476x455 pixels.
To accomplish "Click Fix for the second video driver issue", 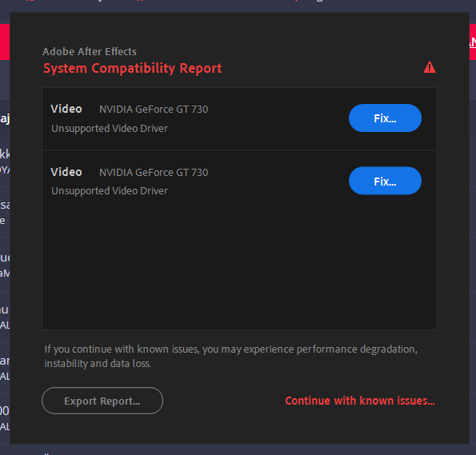I will pos(385,181).
